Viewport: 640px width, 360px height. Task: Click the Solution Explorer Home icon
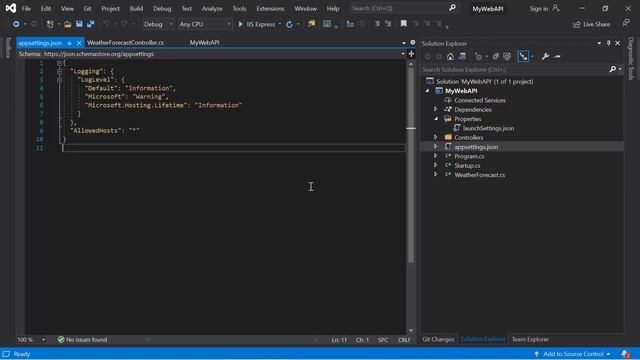pyautogui.click(x=450, y=56)
